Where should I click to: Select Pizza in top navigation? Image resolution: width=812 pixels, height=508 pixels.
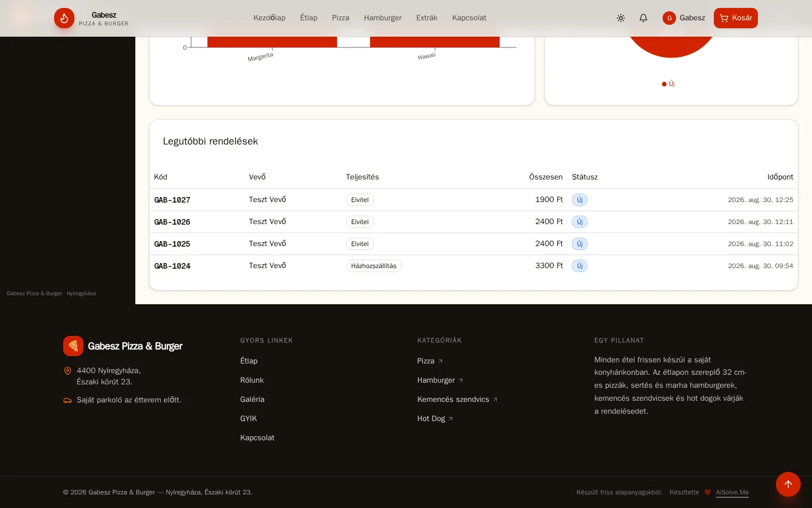tap(341, 18)
